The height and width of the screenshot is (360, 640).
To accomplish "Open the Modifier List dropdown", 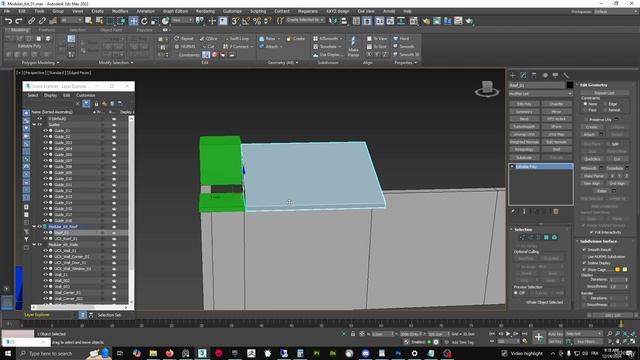I will [x=541, y=94].
